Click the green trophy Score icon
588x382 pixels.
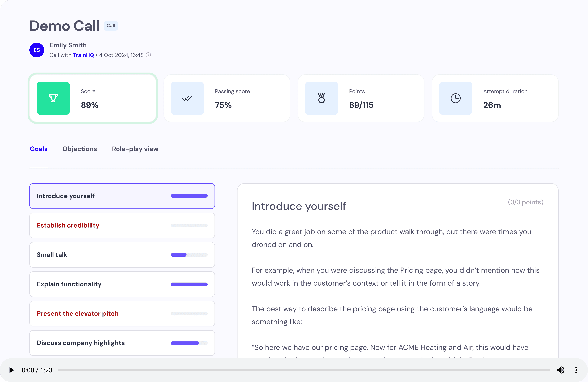53,98
